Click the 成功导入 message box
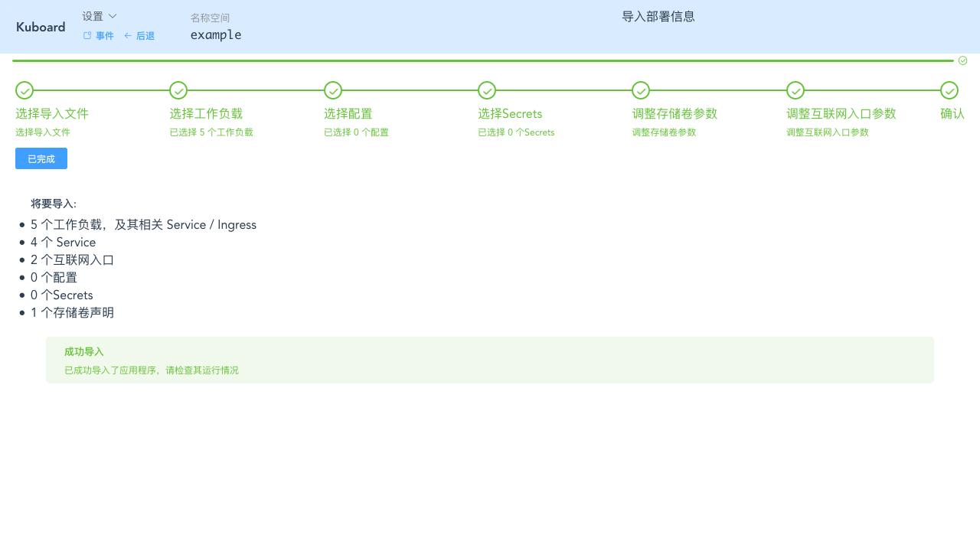 point(490,360)
